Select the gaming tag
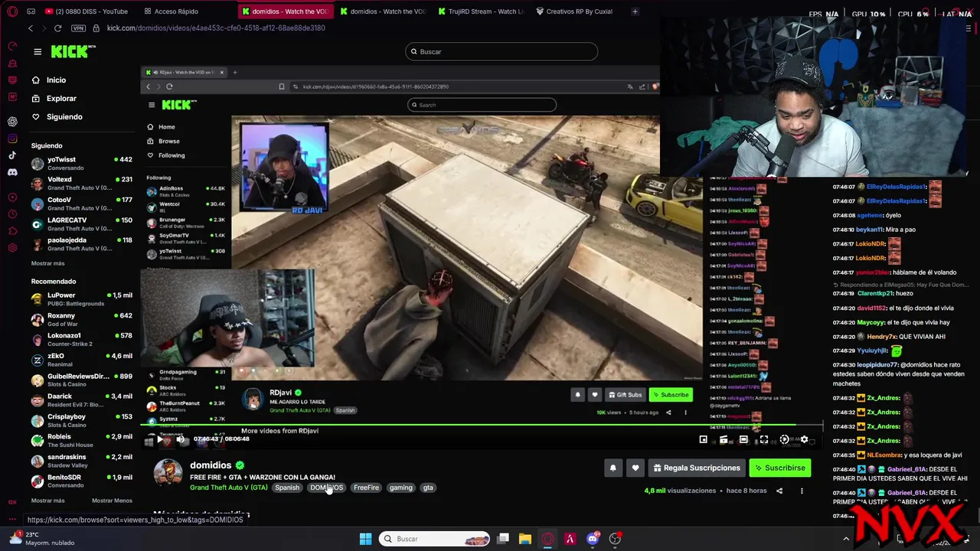 coord(400,487)
